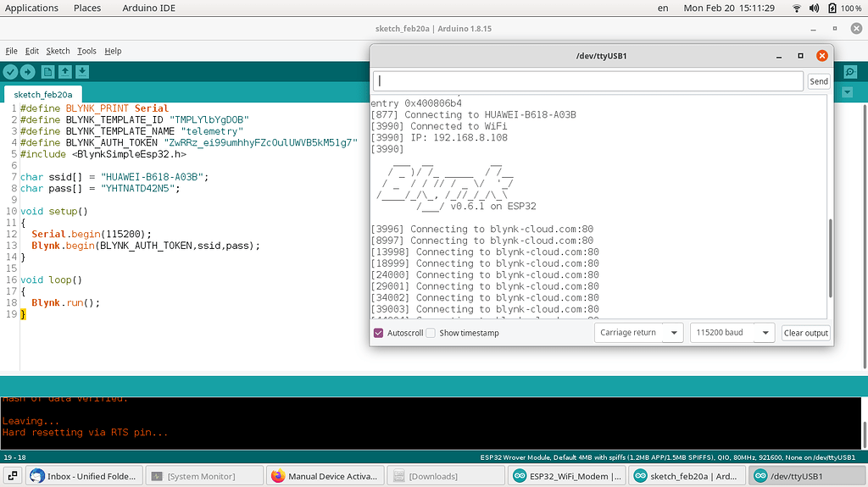Click the serial monitor output scrollbar
This screenshot has height=487, width=868.
830,257
